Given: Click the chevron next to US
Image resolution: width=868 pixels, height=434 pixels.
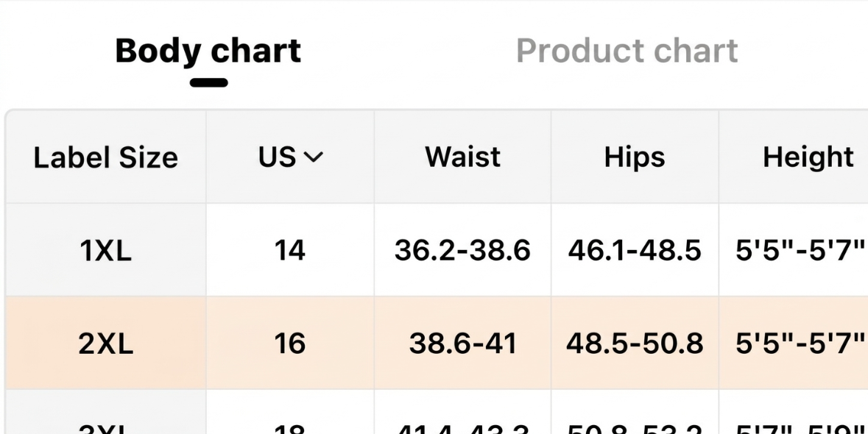Looking at the screenshot, I should click(314, 158).
